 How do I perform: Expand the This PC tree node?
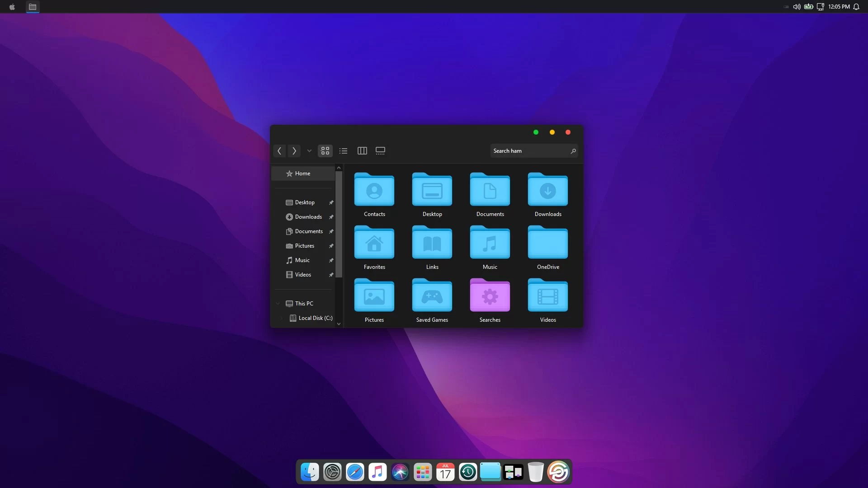278,304
